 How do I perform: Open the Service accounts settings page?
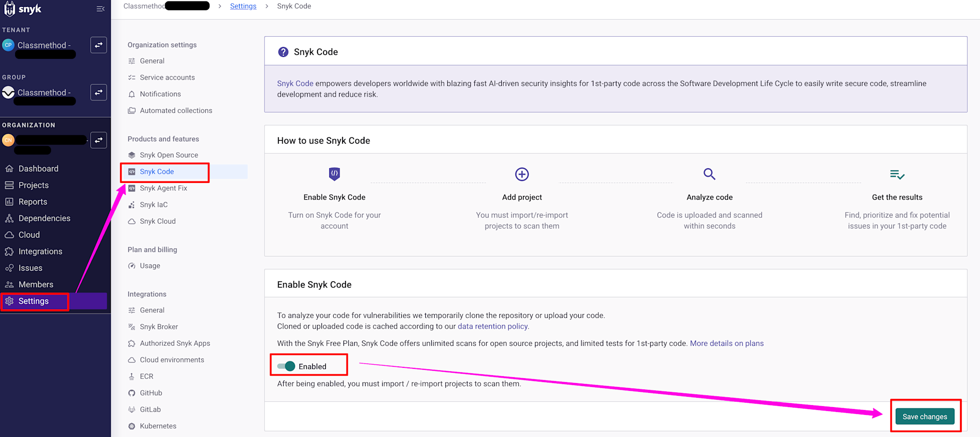[167, 77]
